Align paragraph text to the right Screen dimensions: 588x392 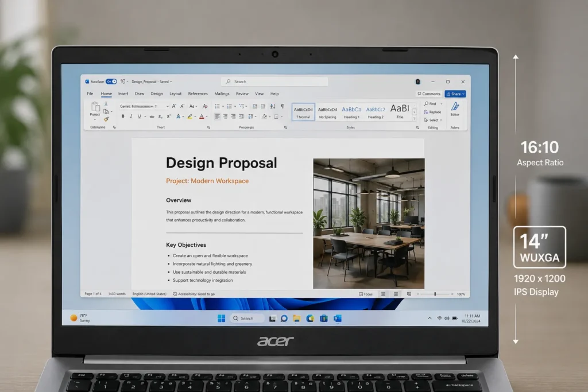click(233, 117)
